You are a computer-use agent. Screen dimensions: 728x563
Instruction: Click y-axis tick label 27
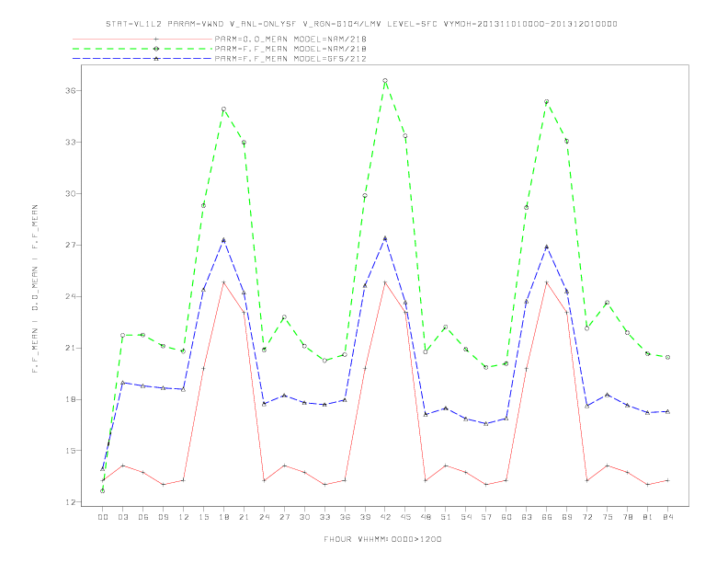tap(70, 246)
